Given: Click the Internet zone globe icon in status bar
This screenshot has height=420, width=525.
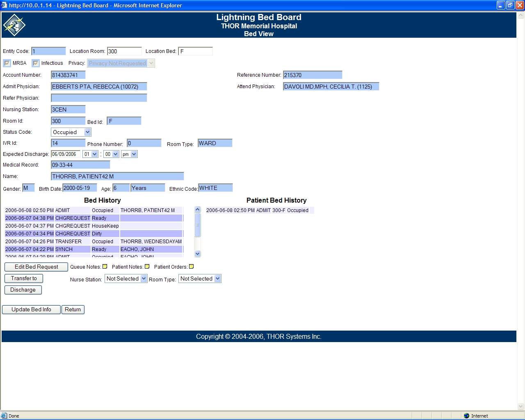Looking at the screenshot, I should pyautogui.click(x=466, y=415).
